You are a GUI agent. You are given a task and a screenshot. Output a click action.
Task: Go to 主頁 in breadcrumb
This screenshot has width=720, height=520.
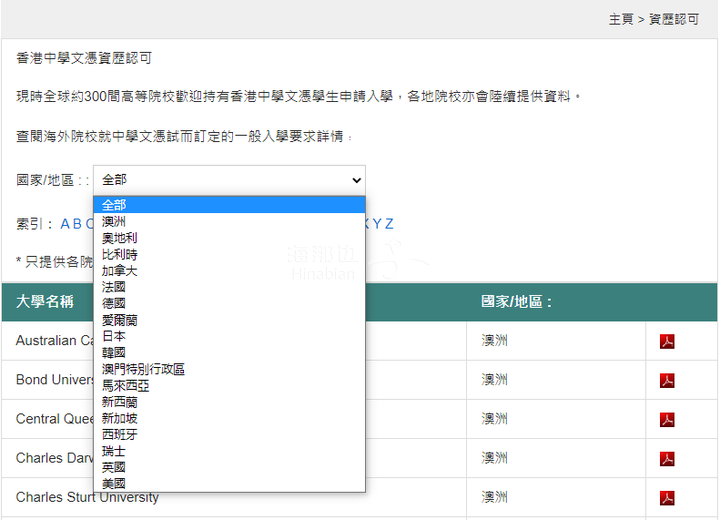click(621, 19)
